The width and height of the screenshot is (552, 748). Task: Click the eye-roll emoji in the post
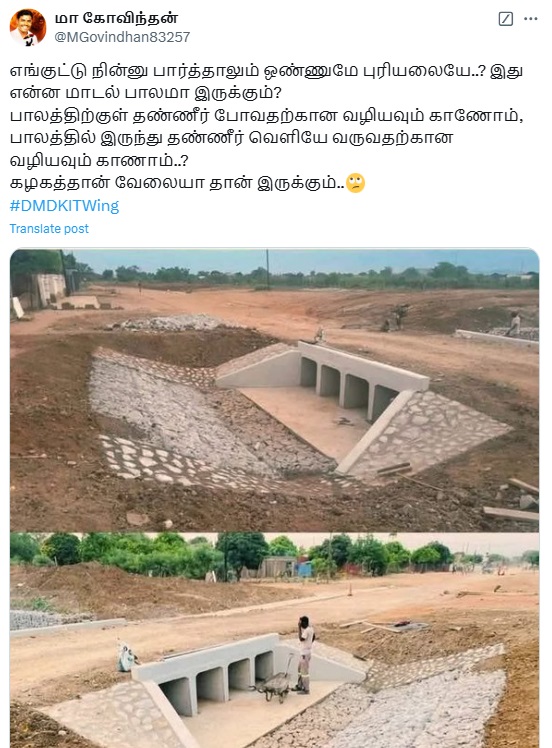[x=355, y=183]
